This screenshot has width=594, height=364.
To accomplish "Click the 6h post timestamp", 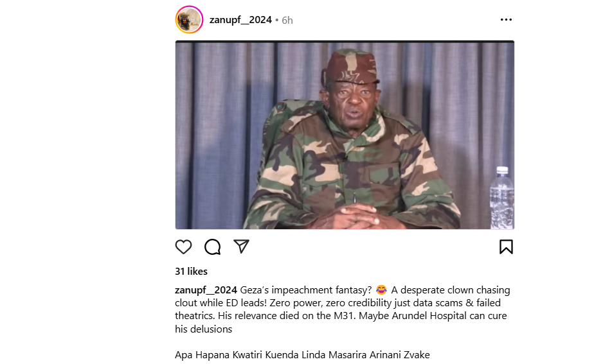I will 287,21.
